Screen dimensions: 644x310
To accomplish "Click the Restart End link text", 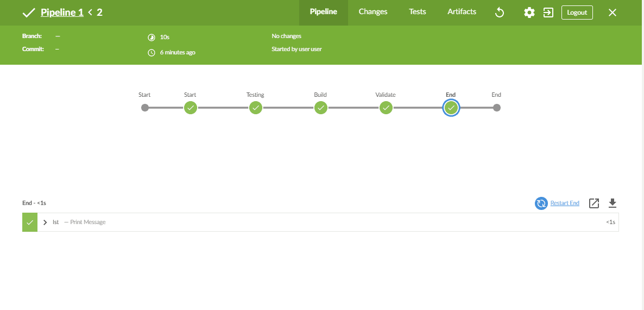I will pyautogui.click(x=565, y=203).
